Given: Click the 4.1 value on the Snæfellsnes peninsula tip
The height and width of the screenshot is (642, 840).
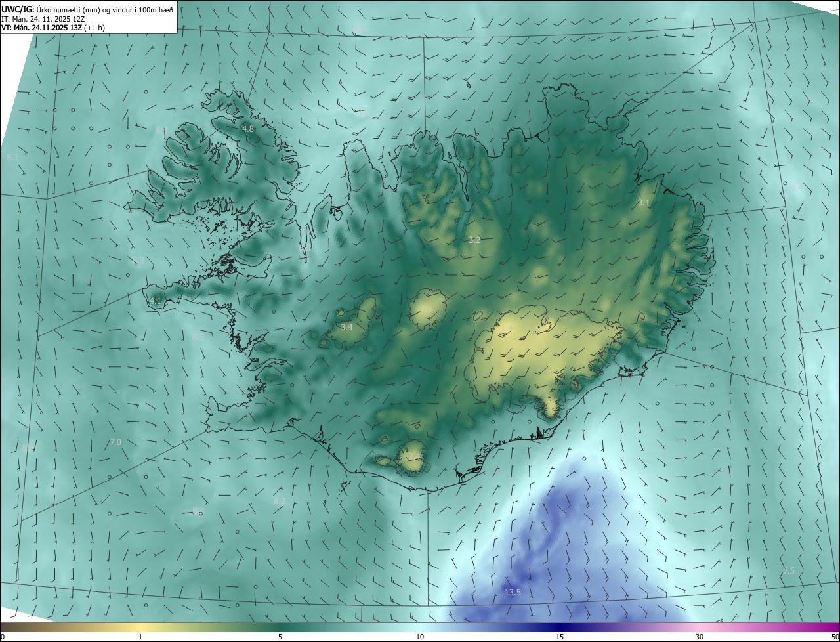Looking at the screenshot, I should [x=156, y=301].
